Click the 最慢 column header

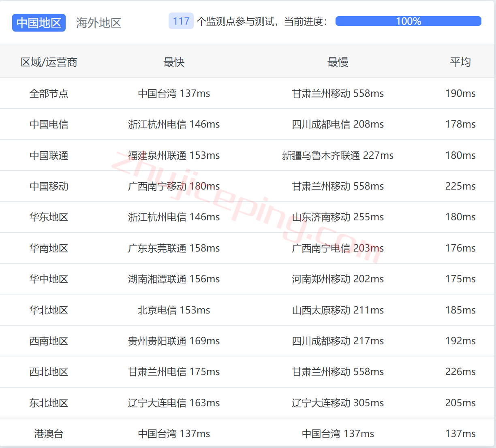pyautogui.click(x=338, y=62)
